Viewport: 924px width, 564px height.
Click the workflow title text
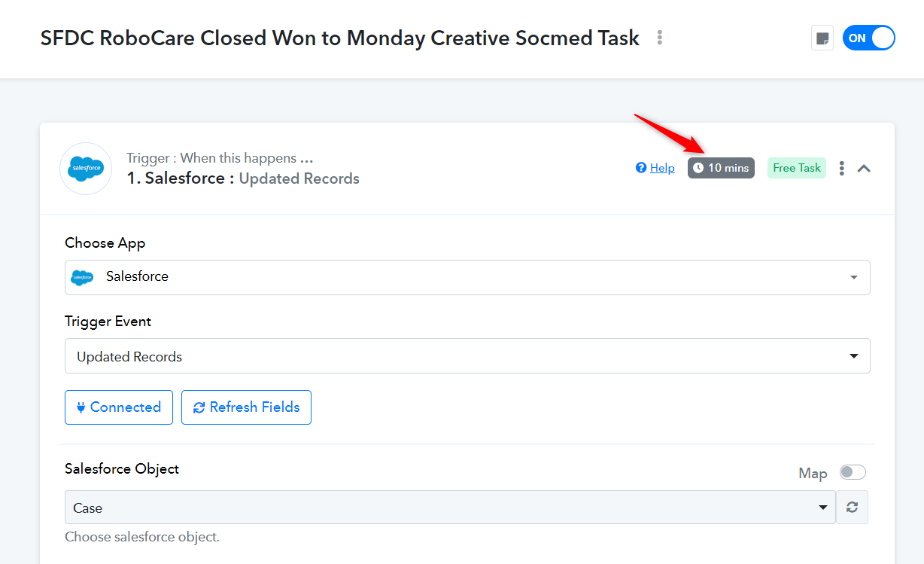coord(340,38)
